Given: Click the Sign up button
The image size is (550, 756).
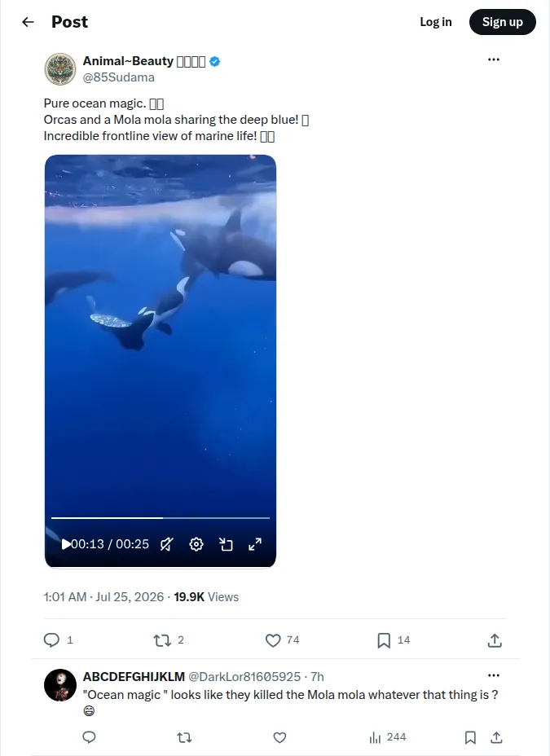Looking at the screenshot, I should [502, 22].
